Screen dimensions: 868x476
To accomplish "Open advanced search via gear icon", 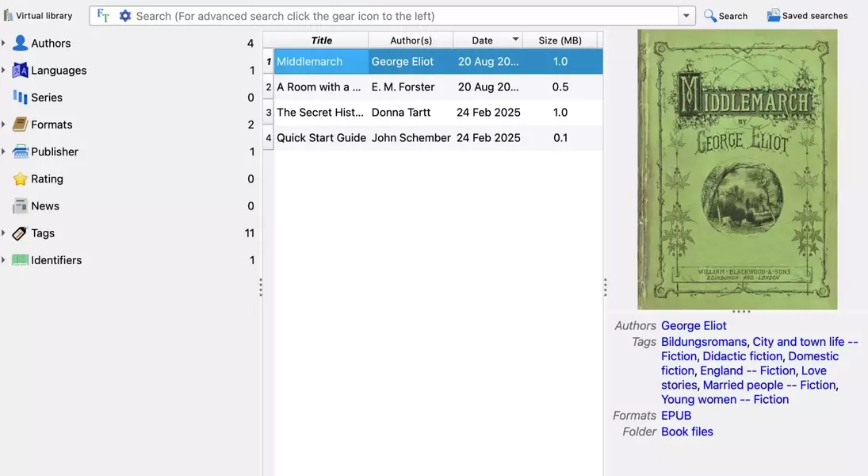I will point(124,16).
